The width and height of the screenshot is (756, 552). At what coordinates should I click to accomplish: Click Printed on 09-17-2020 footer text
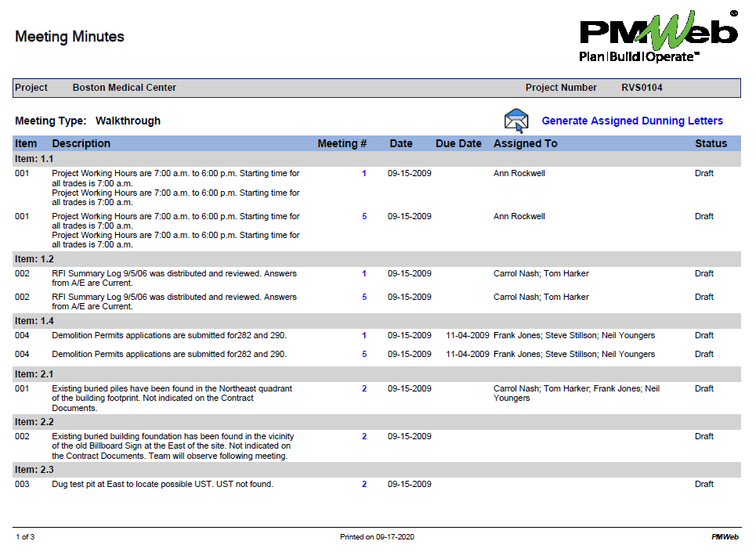pos(377,537)
